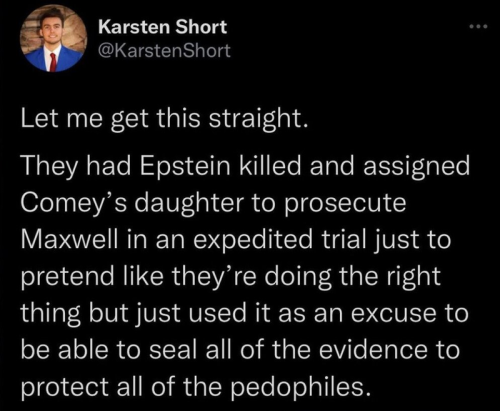Screen dimensions: 500x411
Task: Select the word 'pretend' in the tweet
Action: 68,277
